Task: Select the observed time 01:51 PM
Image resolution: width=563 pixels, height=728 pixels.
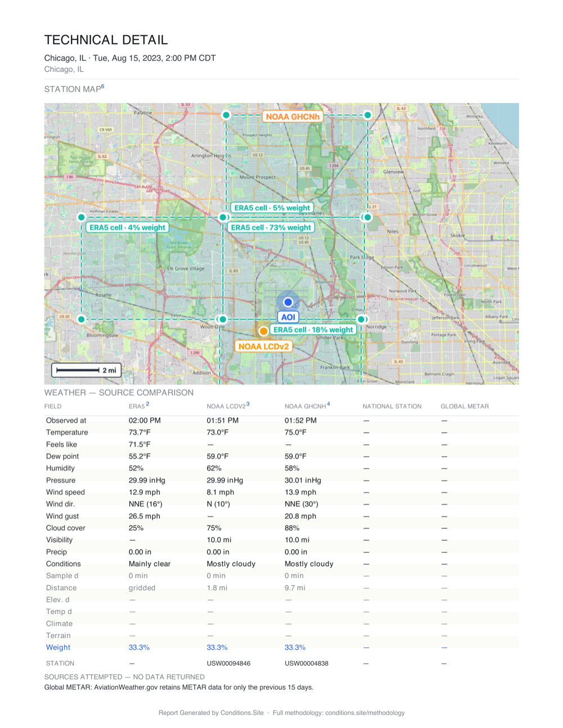Action: [x=222, y=420]
